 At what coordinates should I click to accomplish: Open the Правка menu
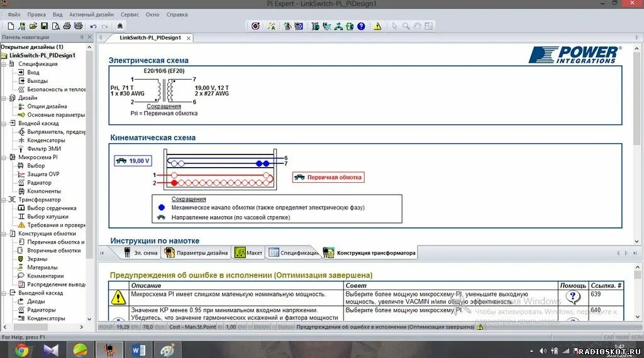click(x=36, y=14)
